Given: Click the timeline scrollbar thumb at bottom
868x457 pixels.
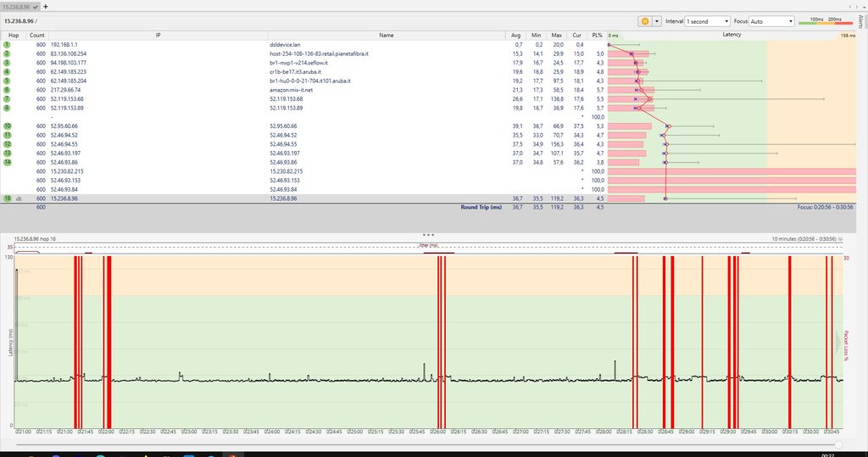Looking at the screenshot, I should tap(838, 443).
